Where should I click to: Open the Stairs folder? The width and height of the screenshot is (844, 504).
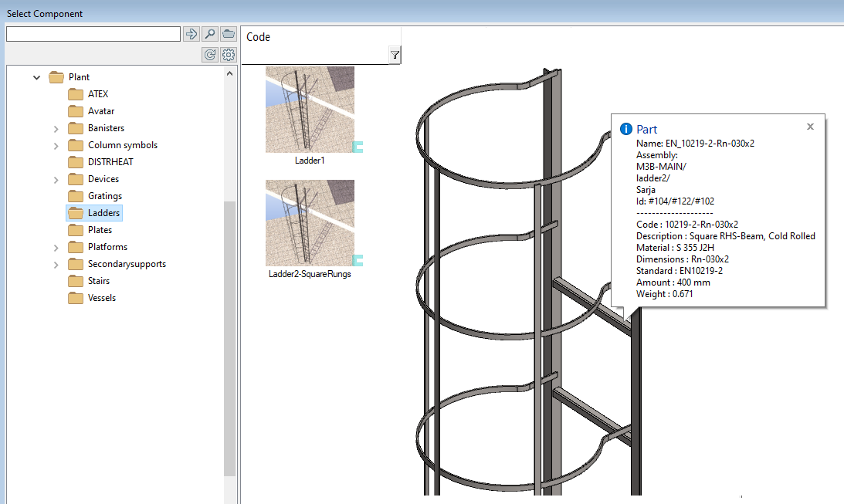98,281
